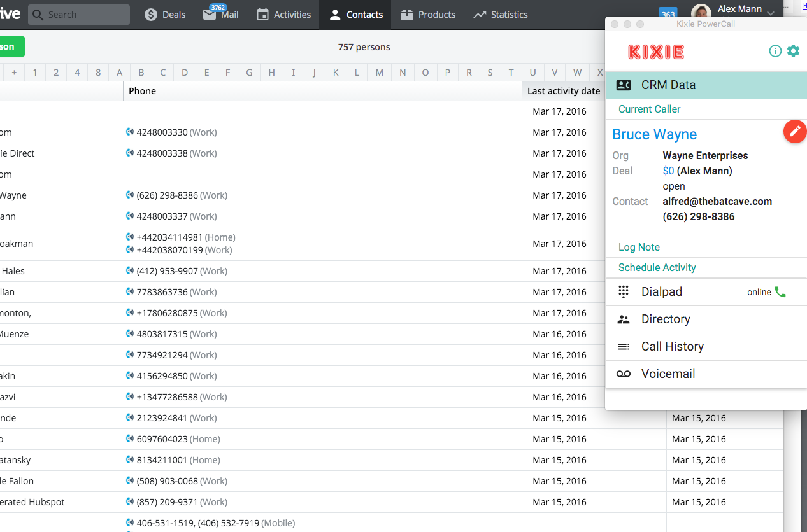Go to the Products tab
Screen dimensions: 807x532
(428, 15)
